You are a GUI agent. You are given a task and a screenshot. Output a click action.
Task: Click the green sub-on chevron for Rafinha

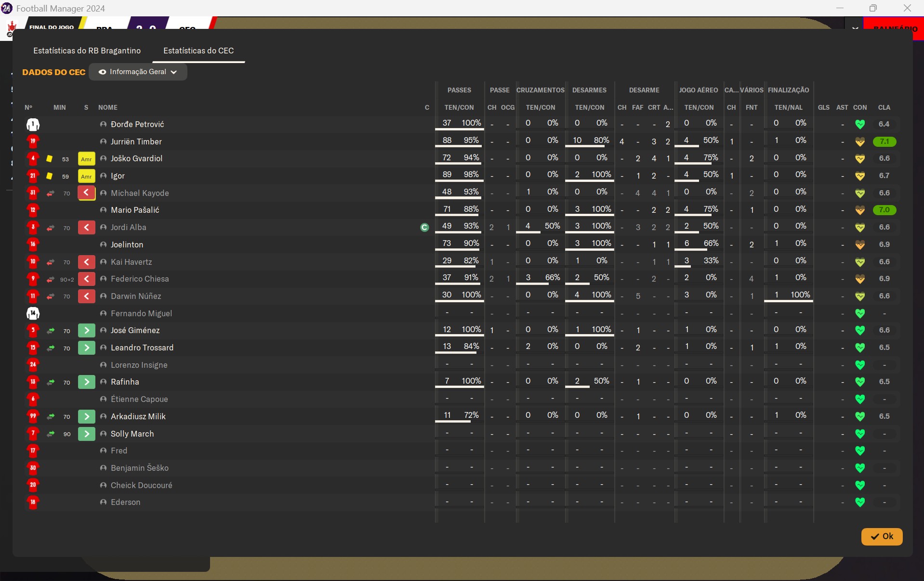(86, 382)
